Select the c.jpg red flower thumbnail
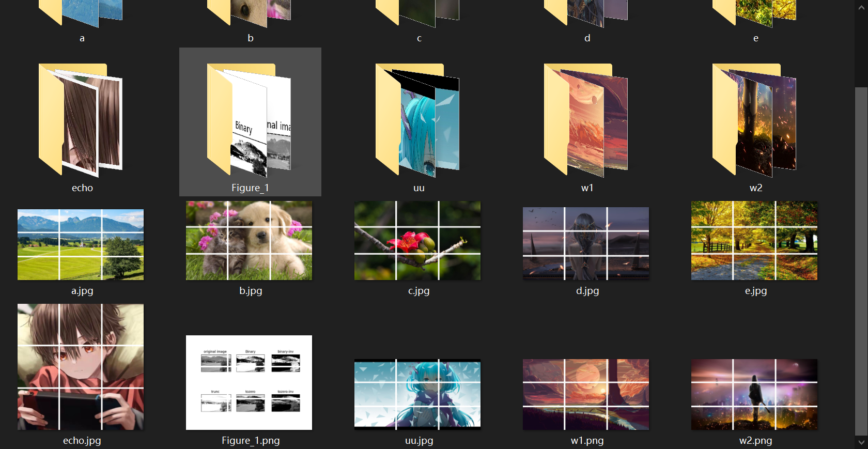The height and width of the screenshot is (449, 868). 417,240
